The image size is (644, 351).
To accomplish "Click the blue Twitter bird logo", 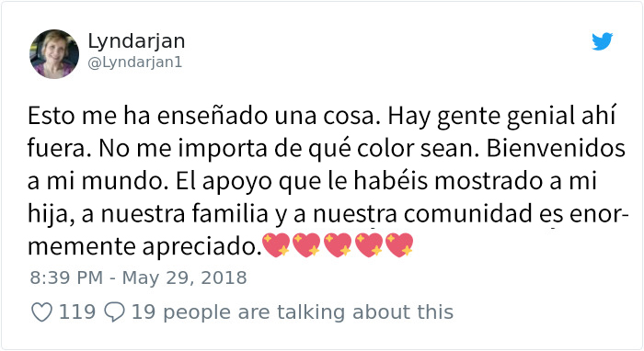I will pyautogui.click(x=602, y=41).
